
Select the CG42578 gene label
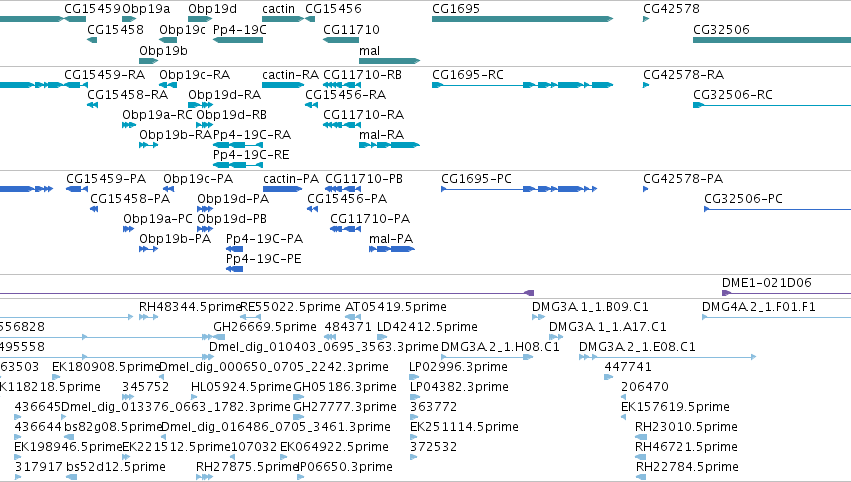coord(671,9)
